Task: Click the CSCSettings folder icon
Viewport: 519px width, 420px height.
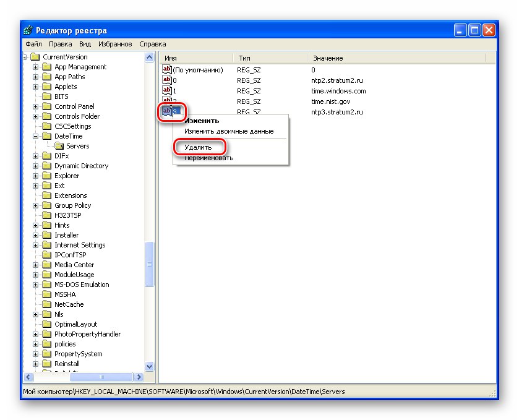Action: click(46, 126)
